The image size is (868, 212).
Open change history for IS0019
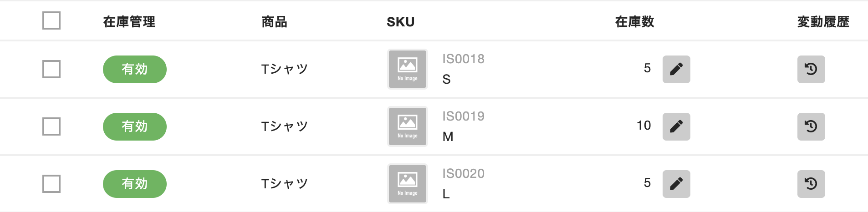point(811,126)
